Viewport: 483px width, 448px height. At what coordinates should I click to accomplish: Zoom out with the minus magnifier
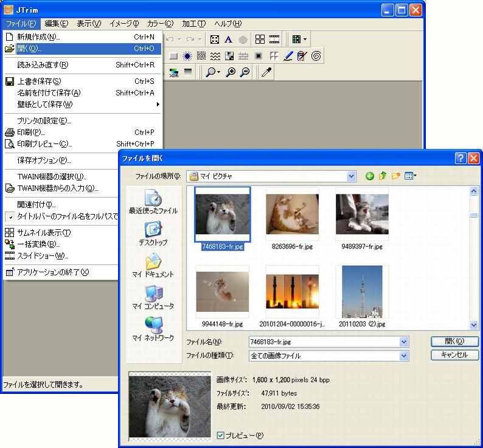point(245,72)
